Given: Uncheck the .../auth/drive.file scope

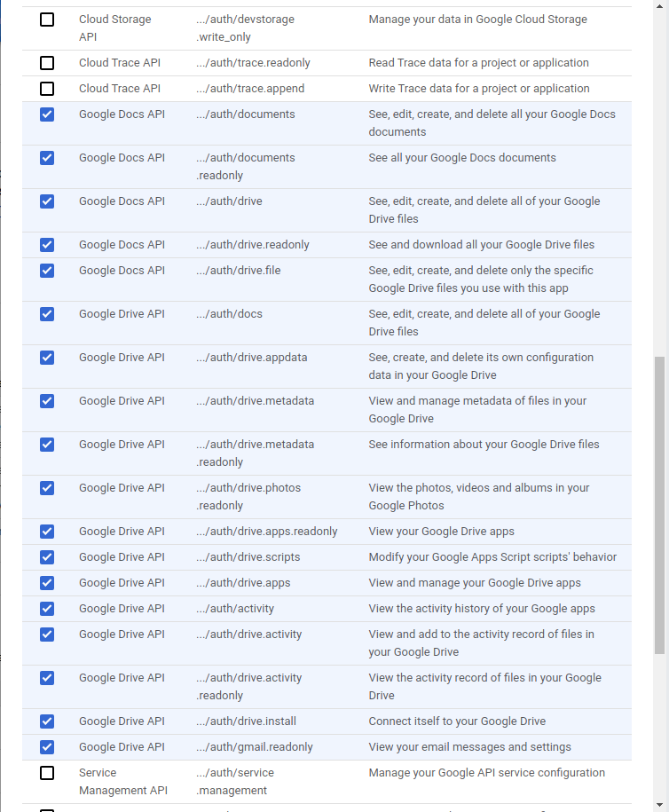Looking at the screenshot, I should (x=47, y=271).
